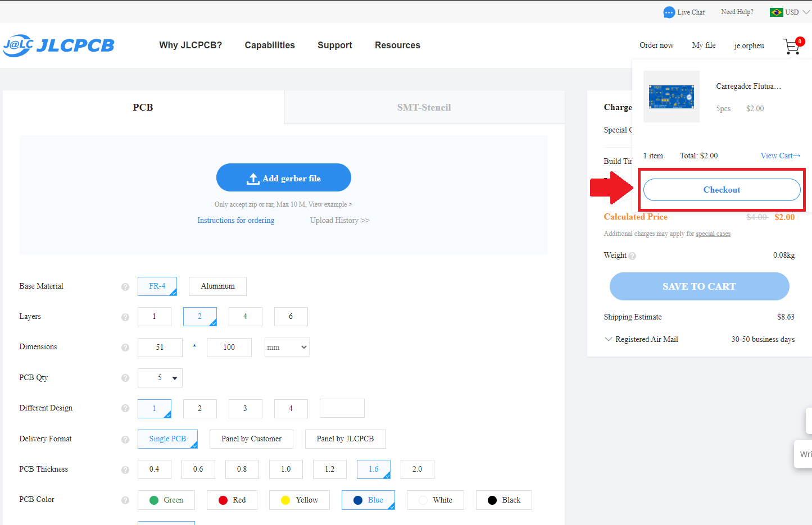812x525 pixels.
Task: Select Yellow PCB color
Action: pos(300,500)
